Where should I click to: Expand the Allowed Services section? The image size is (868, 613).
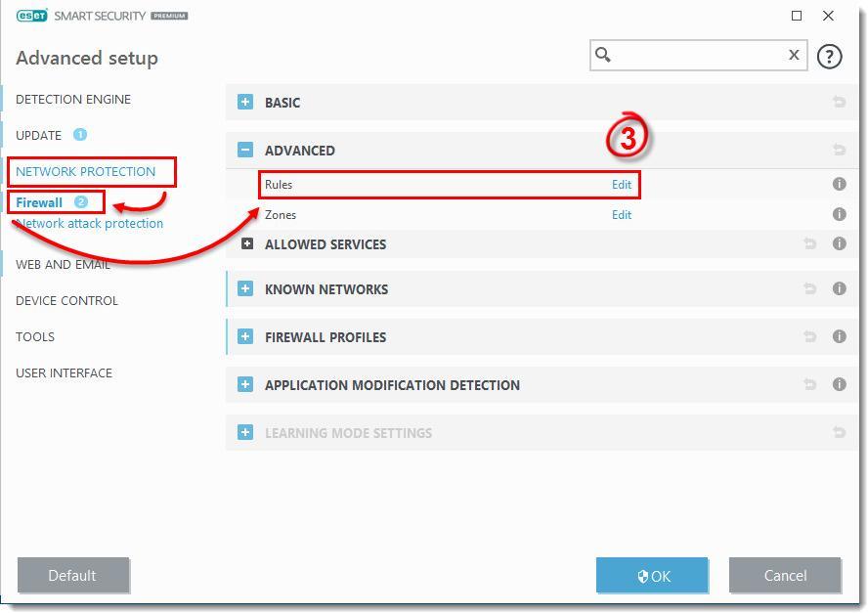pyautogui.click(x=247, y=244)
